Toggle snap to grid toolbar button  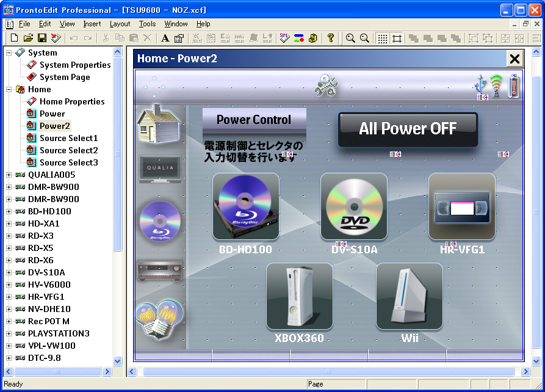(x=397, y=38)
